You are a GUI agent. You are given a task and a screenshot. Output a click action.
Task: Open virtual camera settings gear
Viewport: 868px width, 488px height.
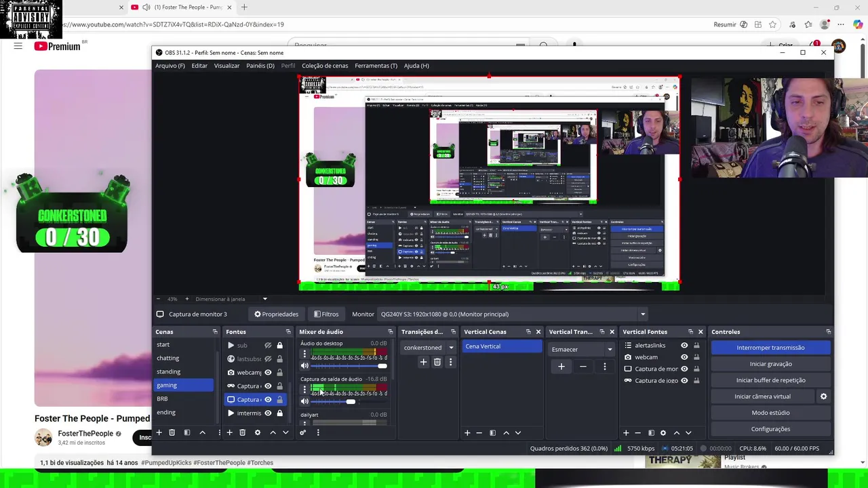coord(824,396)
